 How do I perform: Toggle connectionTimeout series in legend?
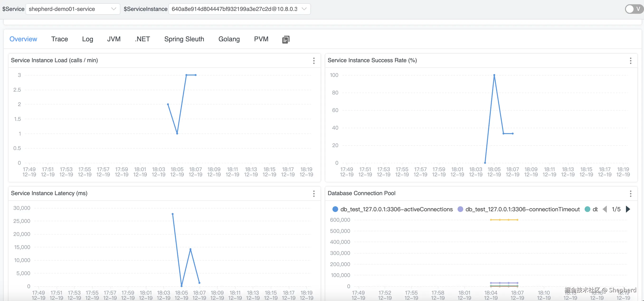[522, 209]
